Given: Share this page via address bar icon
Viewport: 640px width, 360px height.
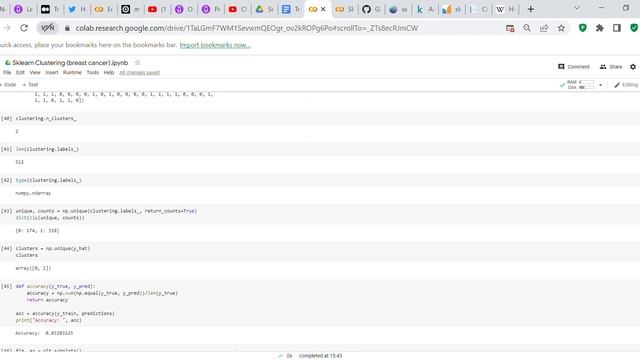Looking at the screenshot, I should 544,28.
